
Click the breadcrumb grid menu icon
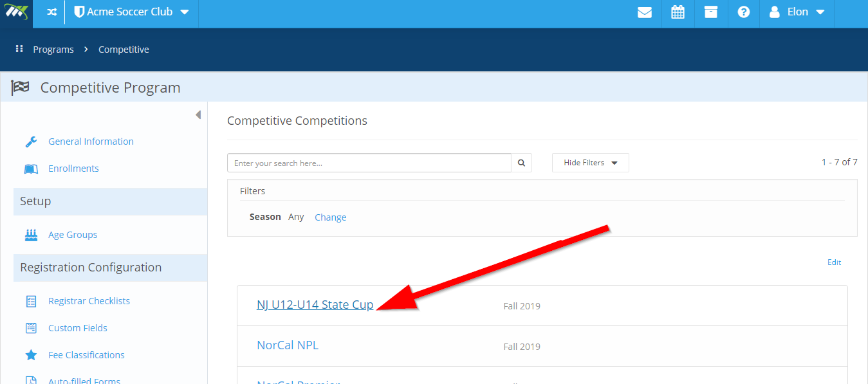(x=19, y=49)
